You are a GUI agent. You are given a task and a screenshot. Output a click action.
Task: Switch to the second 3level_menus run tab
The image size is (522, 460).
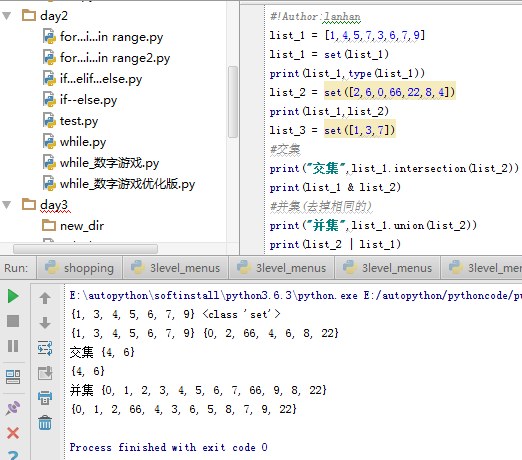pos(281,268)
